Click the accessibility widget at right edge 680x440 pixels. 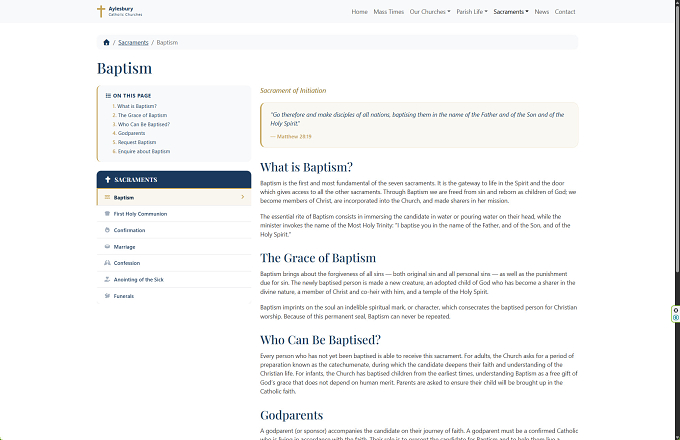(x=676, y=314)
